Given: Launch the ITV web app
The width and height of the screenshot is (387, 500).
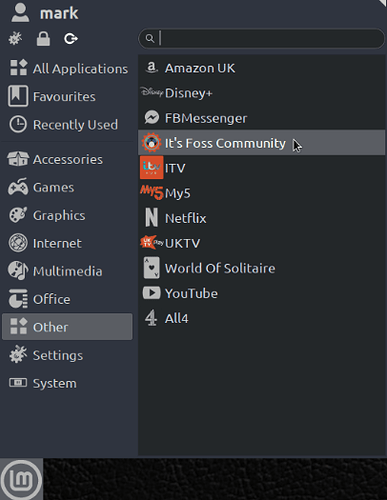Looking at the screenshot, I should 261,168.
